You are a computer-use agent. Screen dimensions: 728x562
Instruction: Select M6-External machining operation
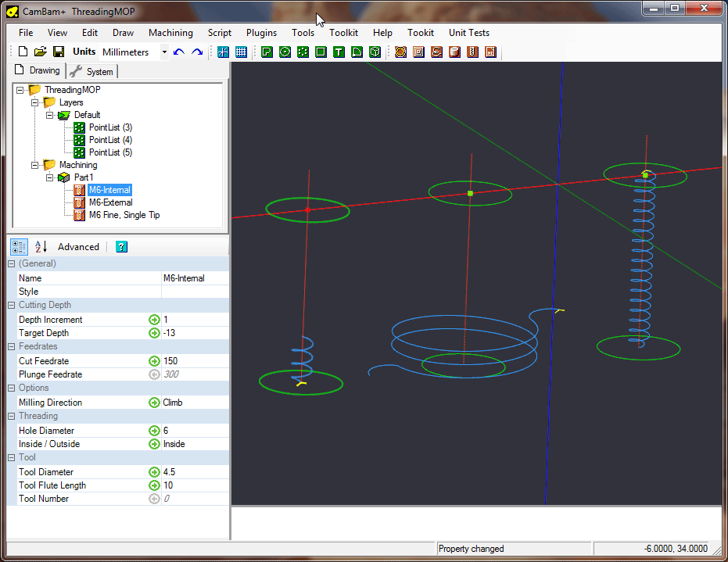tap(110, 202)
